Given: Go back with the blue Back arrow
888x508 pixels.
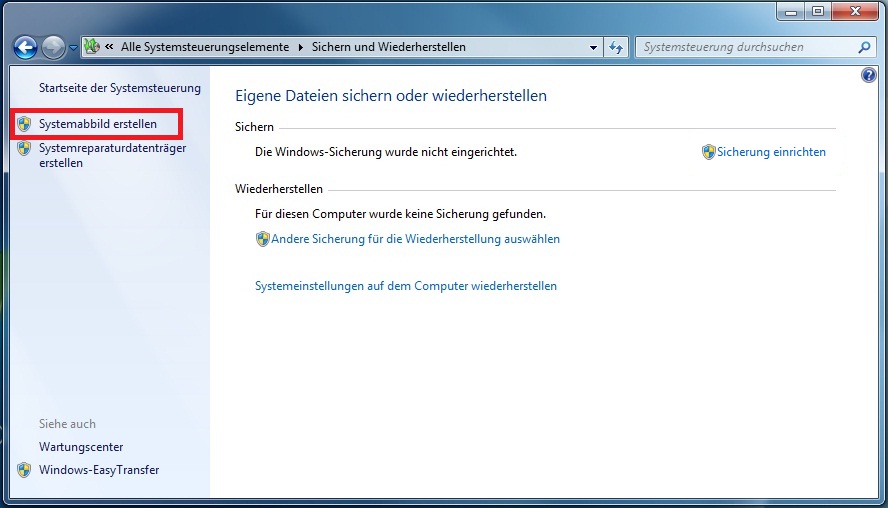Looking at the screenshot, I should [25, 48].
